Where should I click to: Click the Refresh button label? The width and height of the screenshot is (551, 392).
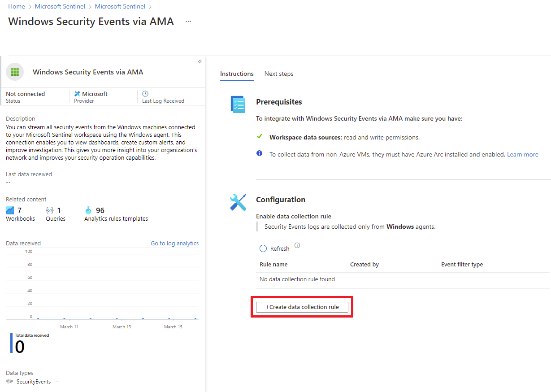[x=280, y=249]
